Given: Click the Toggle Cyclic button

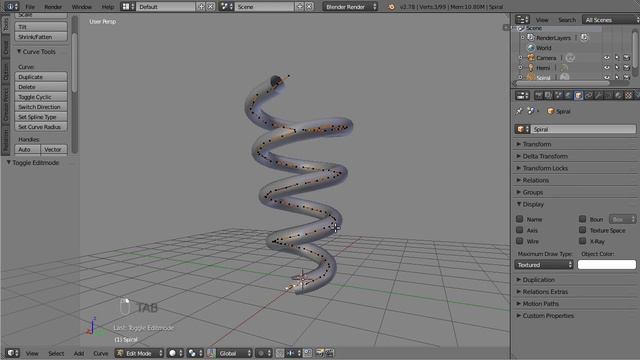Looking at the screenshot, I should click(41, 97).
